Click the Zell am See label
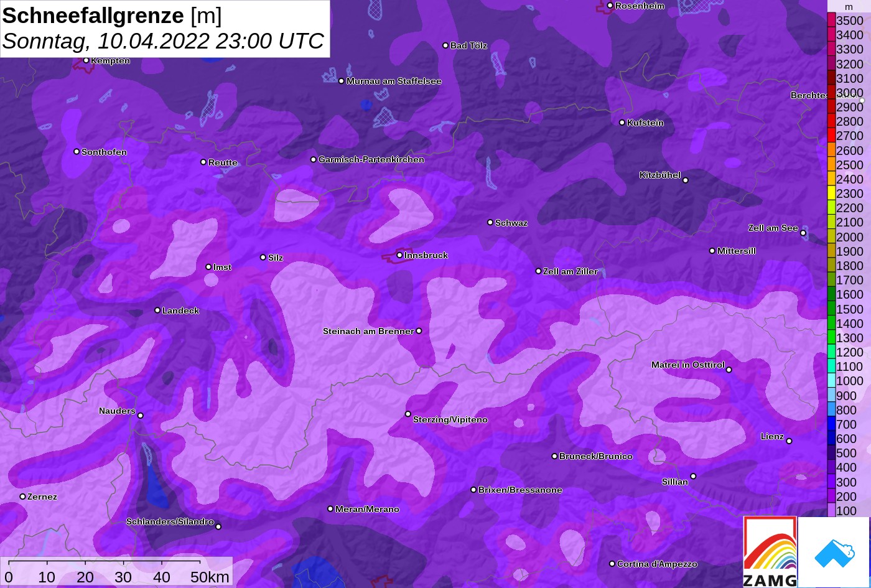 point(773,228)
